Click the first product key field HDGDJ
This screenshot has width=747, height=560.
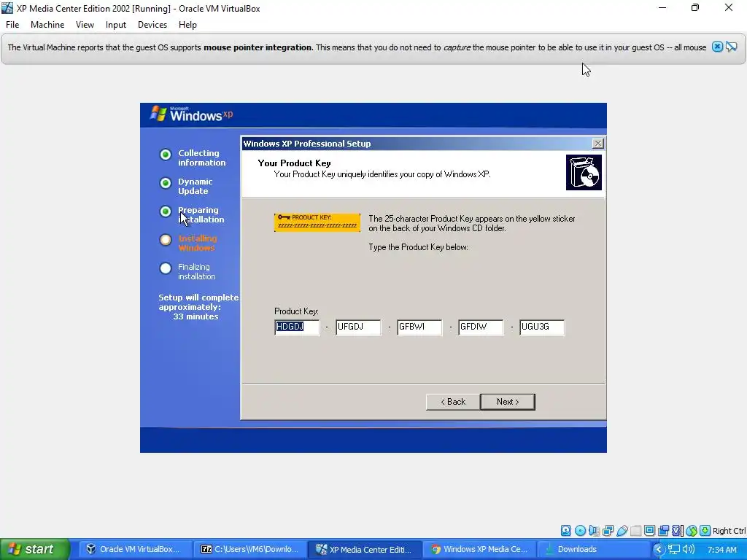tap(298, 327)
